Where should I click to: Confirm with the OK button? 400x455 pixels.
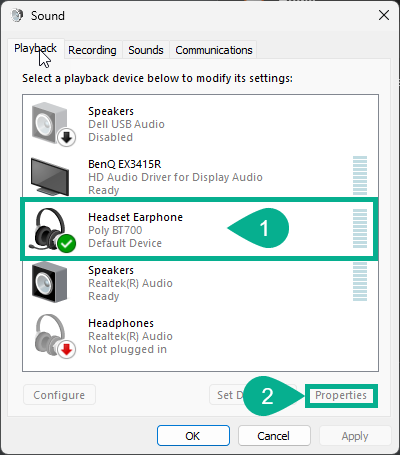(193, 436)
